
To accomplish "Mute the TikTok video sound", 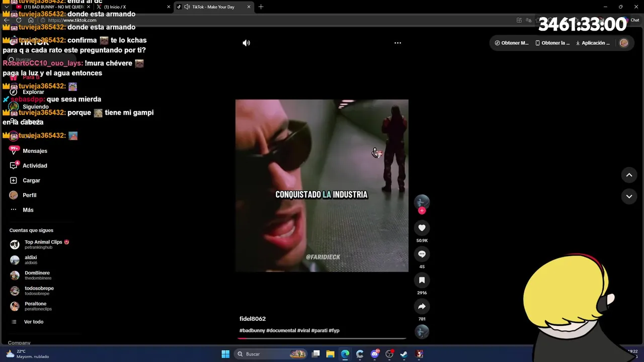I will (x=246, y=43).
